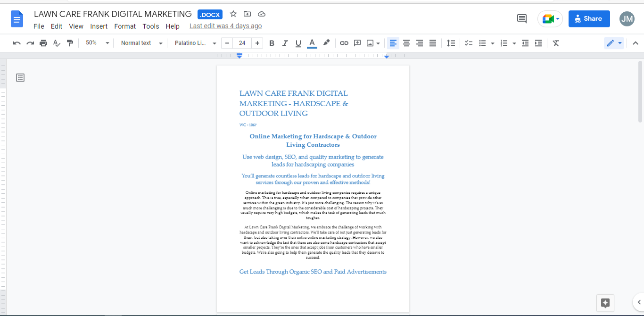644x316 pixels.
Task: Open the Palatino font dropdown
Action: (x=195, y=43)
